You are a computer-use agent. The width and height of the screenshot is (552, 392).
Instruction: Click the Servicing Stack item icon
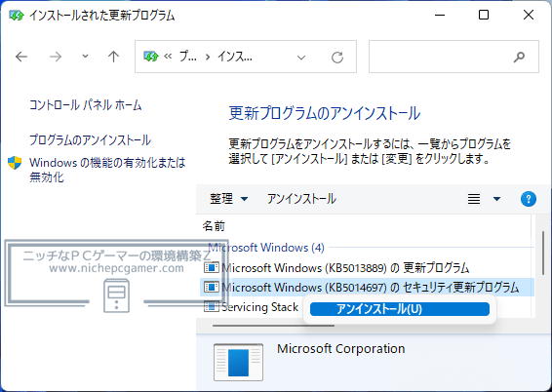pos(211,306)
